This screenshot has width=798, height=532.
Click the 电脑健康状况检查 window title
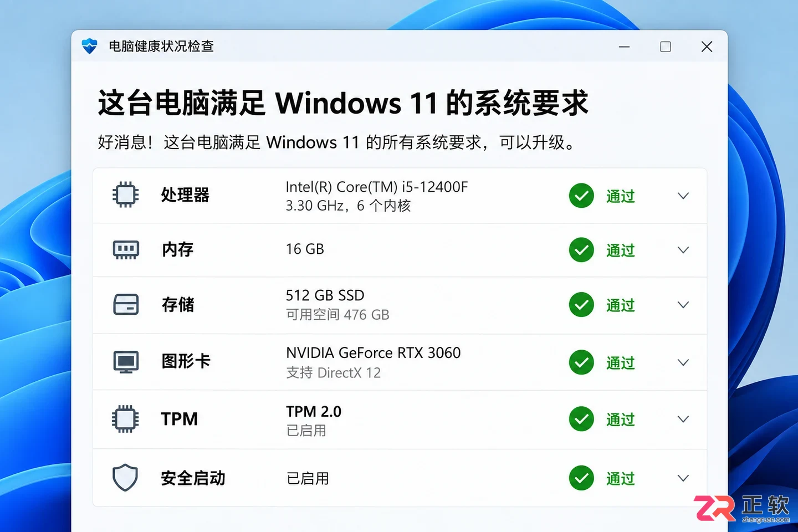tap(161, 46)
